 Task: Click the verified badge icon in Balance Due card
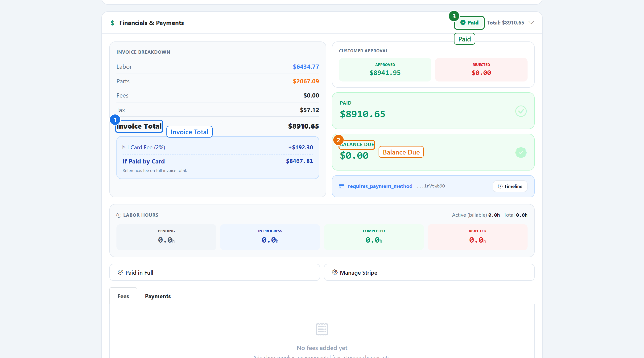pos(521,152)
